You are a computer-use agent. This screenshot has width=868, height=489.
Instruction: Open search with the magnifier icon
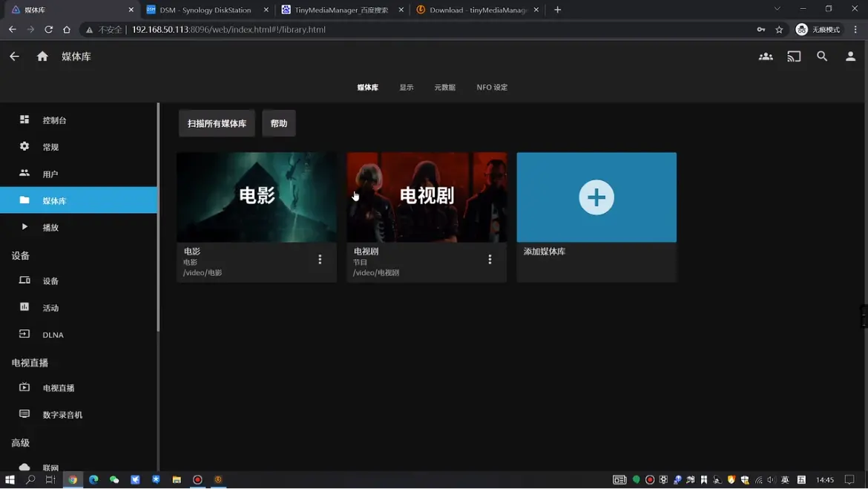822,56
